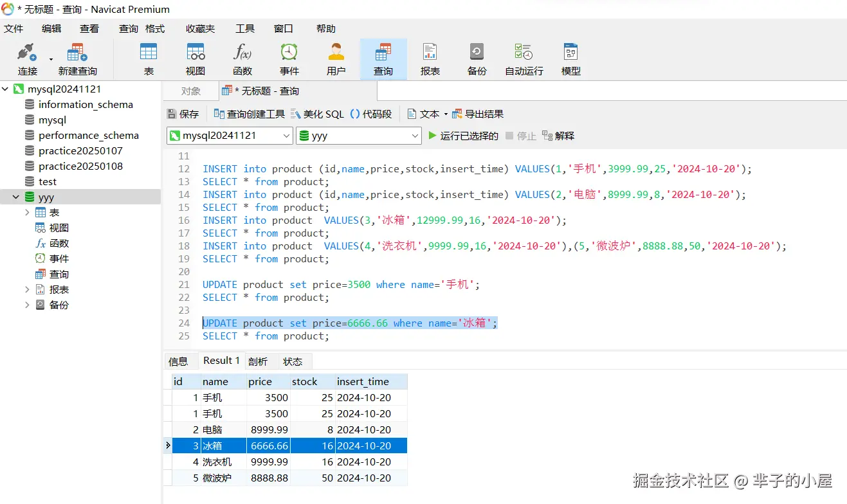Open the Event (事件) toolbar icon

[289, 59]
